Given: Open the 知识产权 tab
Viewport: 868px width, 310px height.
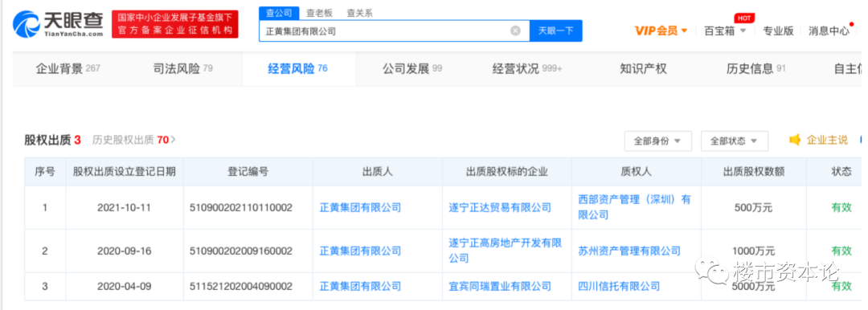Looking at the screenshot, I should point(643,68).
